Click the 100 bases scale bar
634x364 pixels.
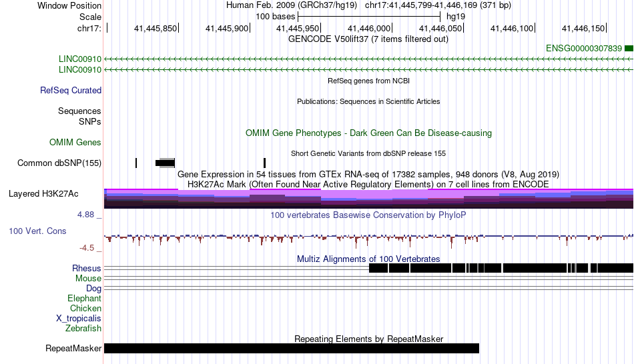[x=369, y=17]
